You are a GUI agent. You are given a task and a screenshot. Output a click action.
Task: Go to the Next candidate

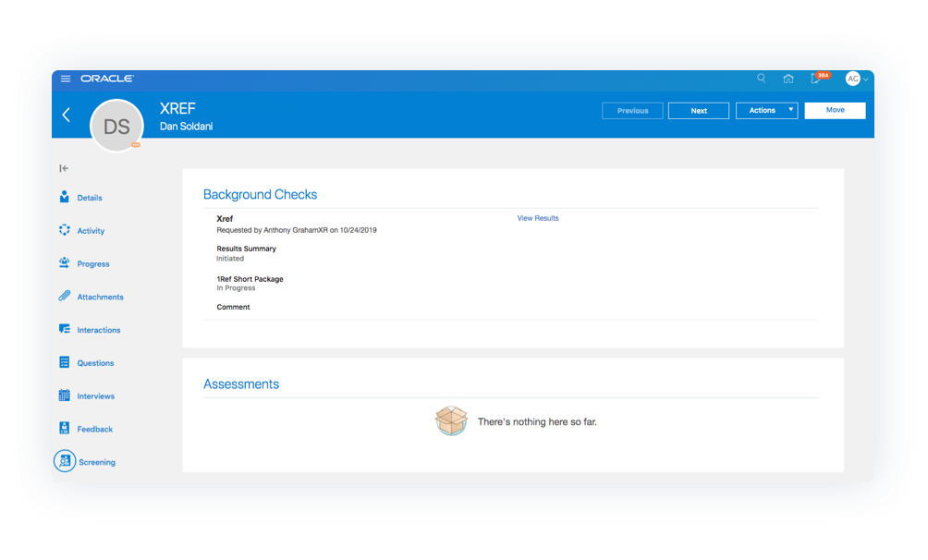pos(699,111)
